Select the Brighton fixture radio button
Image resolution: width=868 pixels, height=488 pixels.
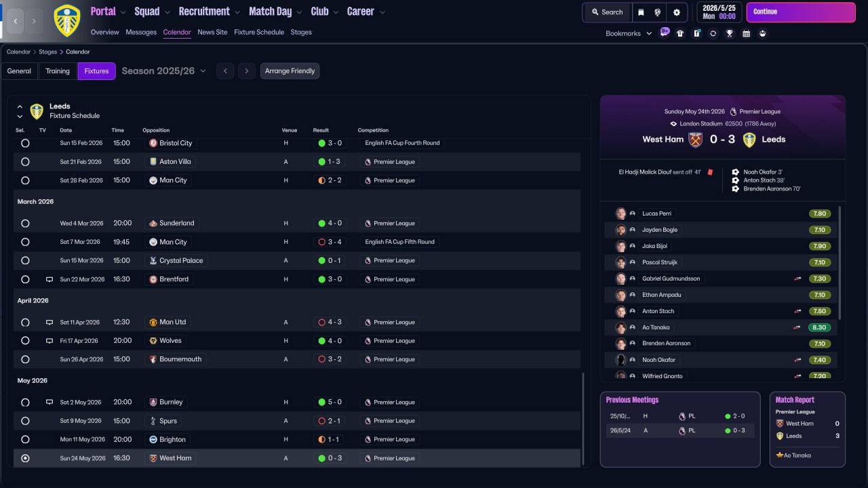click(25, 440)
